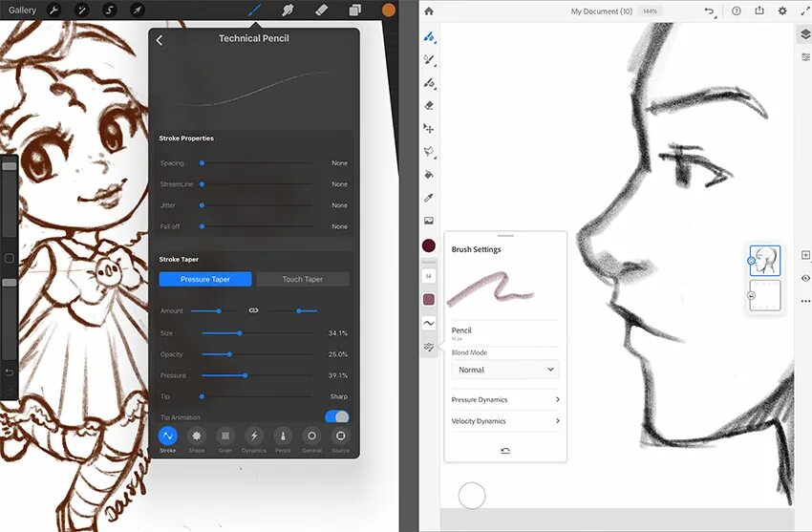
Task: Select Fresco Eraser tool
Action: (x=429, y=106)
